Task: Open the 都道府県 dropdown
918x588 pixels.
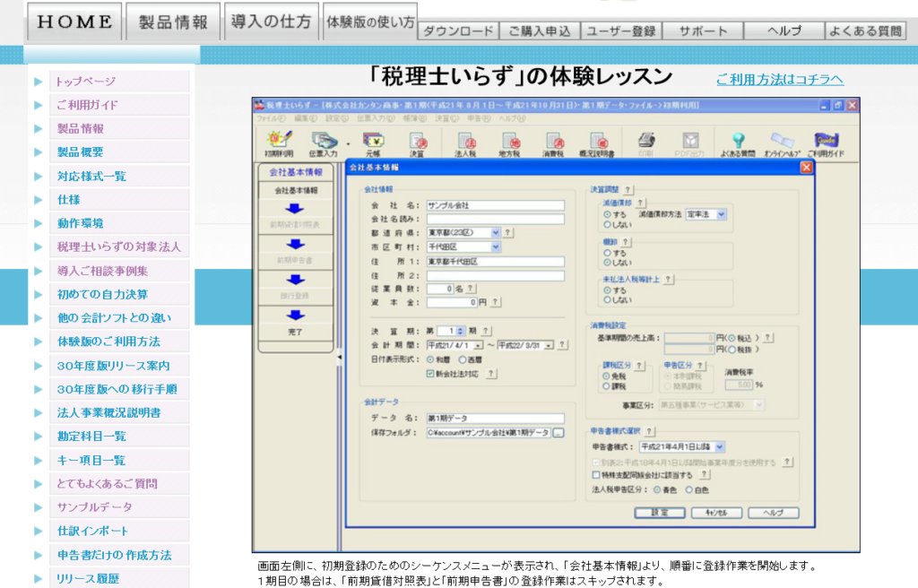Action: pos(495,232)
